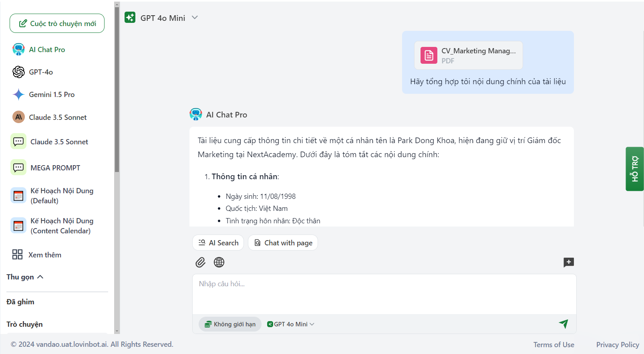
Task: Collapse the list with Thu gọn
Action: [x=25, y=277]
